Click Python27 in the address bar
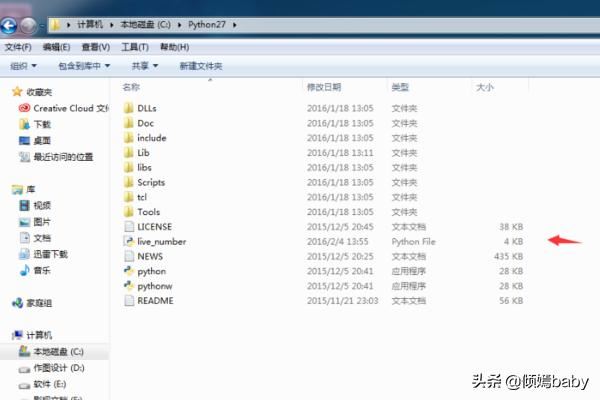The height and width of the screenshot is (400, 600). [207, 24]
